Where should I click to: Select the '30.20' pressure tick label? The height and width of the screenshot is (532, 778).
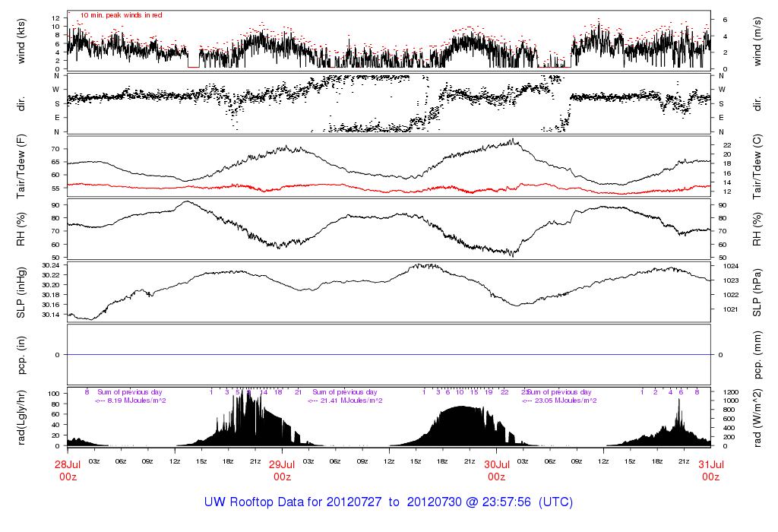[51, 285]
